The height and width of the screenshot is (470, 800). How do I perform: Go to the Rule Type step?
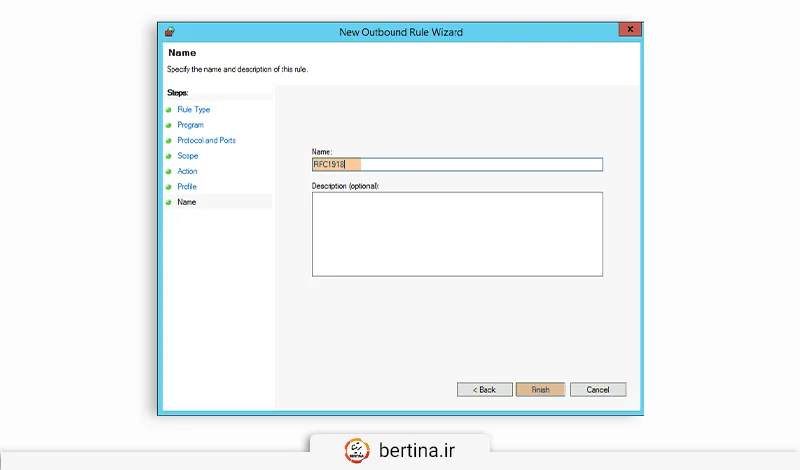(x=193, y=110)
